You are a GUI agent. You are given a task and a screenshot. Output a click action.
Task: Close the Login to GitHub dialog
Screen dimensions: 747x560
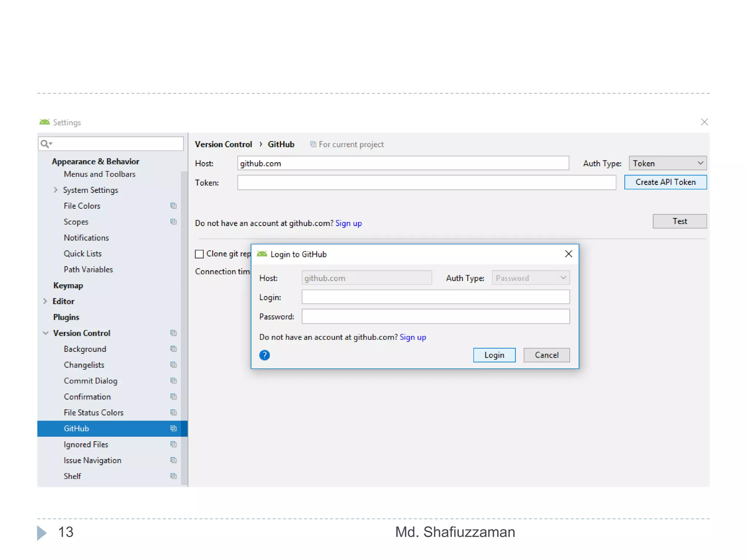568,254
